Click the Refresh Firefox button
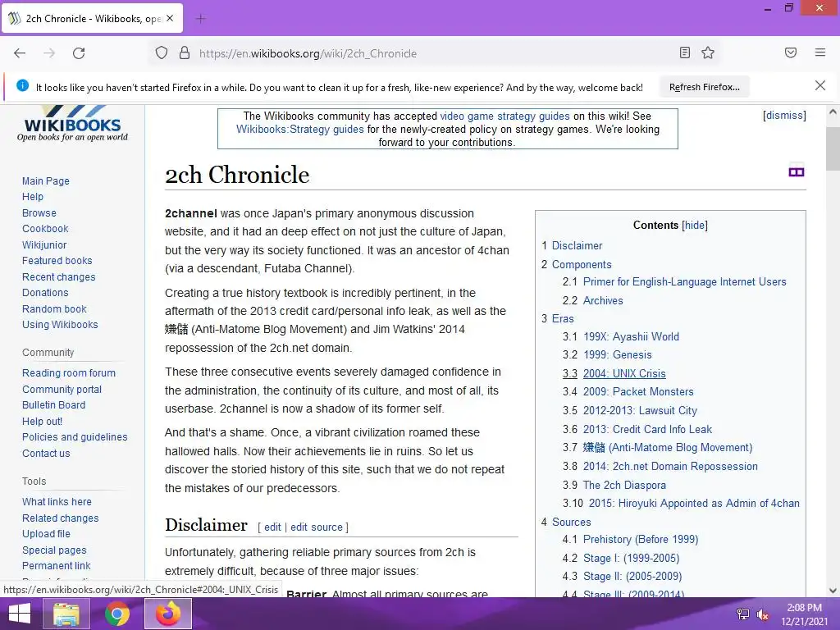Viewport: 840px width, 630px height. (705, 87)
